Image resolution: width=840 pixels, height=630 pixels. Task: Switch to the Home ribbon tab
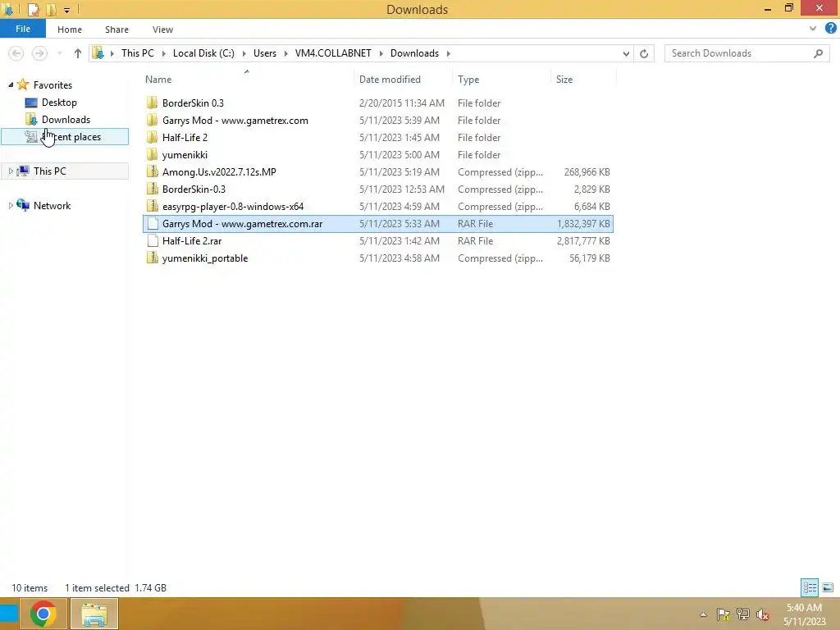[70, 30]
